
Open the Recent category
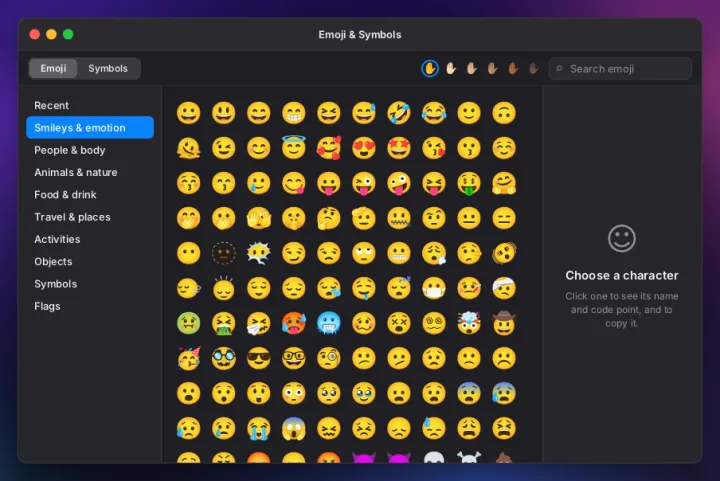click(x=90, y=105)
